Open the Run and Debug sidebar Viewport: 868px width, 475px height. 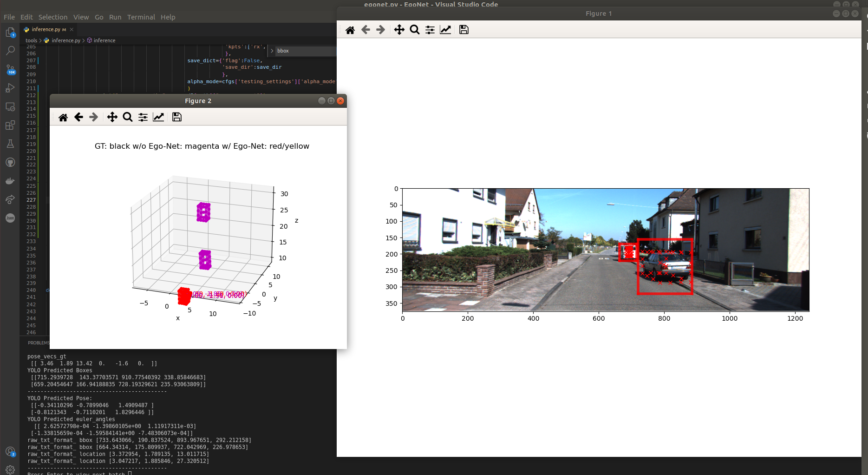coord(10,88)
